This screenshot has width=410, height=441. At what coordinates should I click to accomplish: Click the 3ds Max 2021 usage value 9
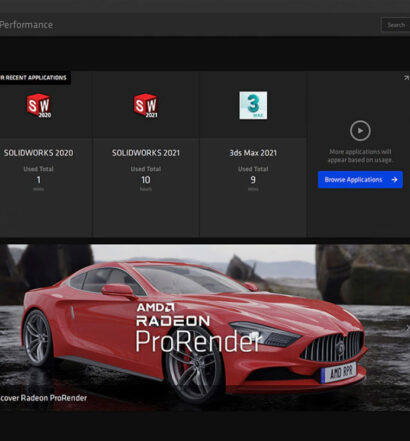point(253,180)
